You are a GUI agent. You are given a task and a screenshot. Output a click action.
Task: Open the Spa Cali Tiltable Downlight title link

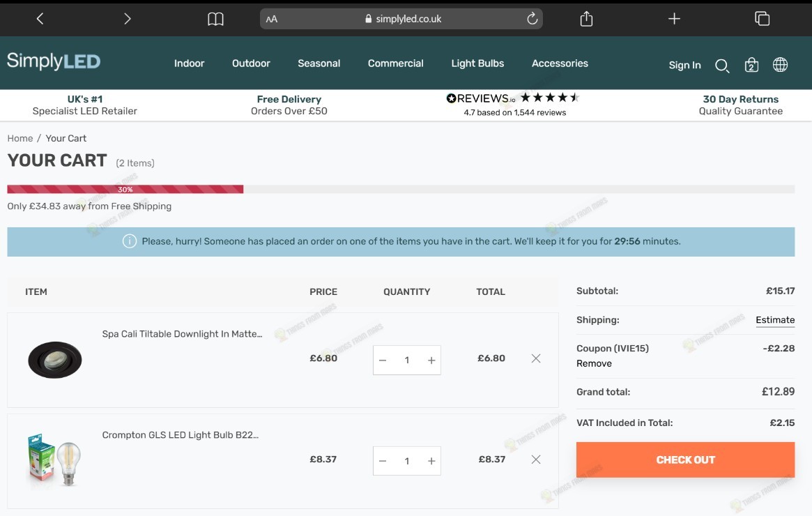click(x=183, y=334)
